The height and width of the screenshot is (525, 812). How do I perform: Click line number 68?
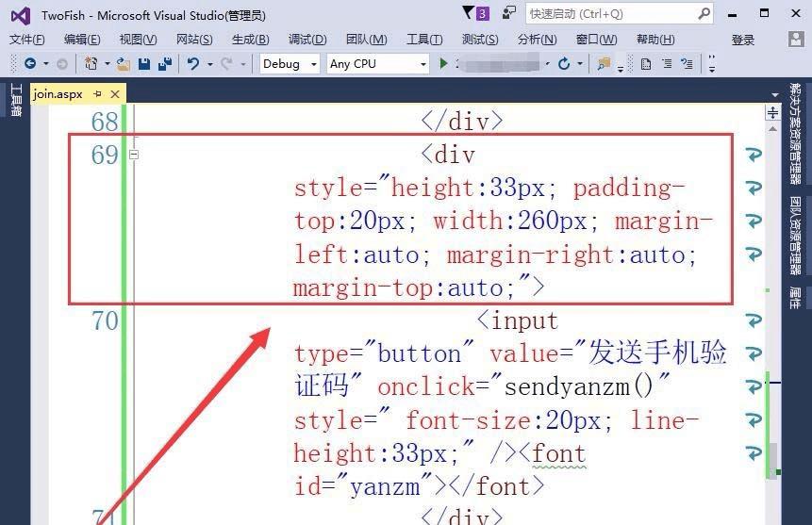(105, 123)
